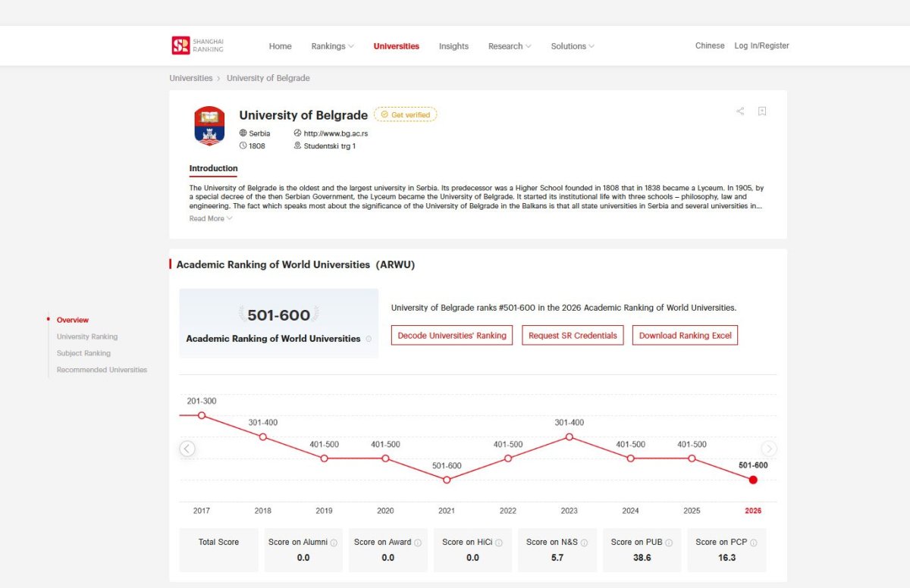Click the 2026 year axis label
Screen dimensions: 910x588
tap(753, 511)
